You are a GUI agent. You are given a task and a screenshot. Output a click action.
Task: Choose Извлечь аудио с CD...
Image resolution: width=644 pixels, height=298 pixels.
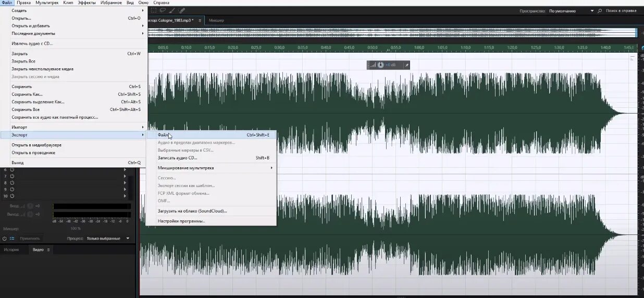click(x=73, y=43)
